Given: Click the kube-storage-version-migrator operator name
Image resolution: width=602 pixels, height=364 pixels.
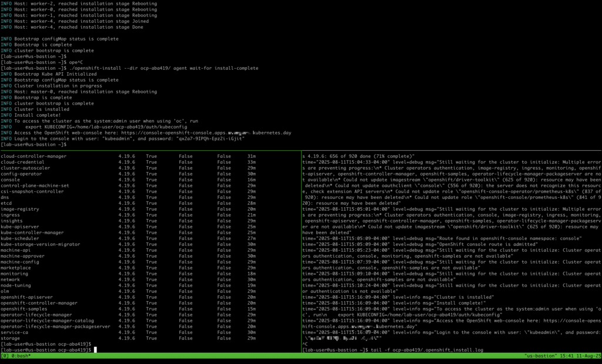Looking at the screenshot, I should click(41, 244).
